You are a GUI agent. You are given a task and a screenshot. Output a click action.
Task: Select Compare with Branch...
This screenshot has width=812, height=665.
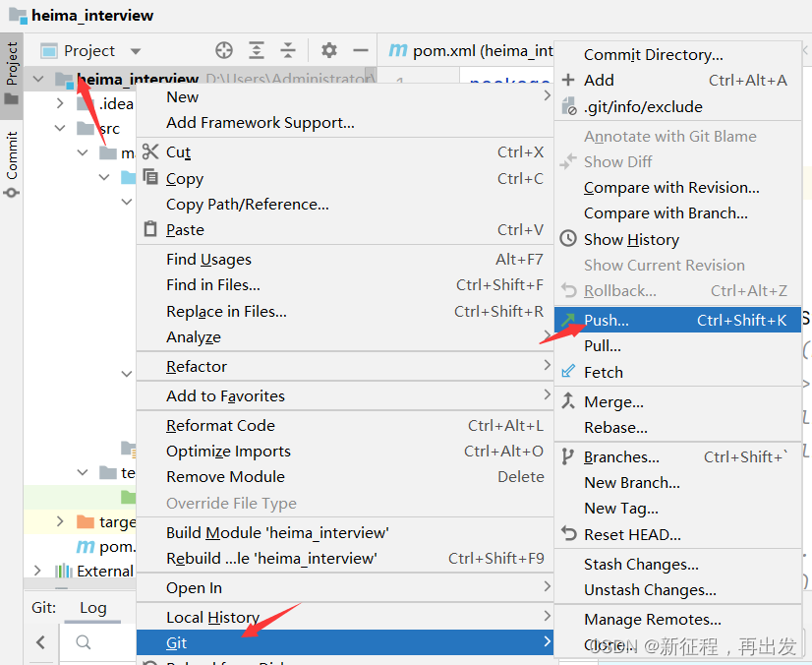[x=678, y=213]
